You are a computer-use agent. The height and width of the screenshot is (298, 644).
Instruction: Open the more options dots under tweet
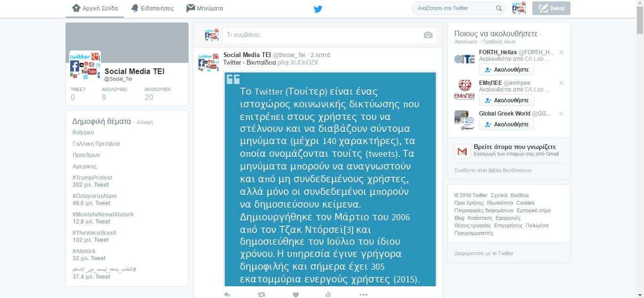pos(363,294)
